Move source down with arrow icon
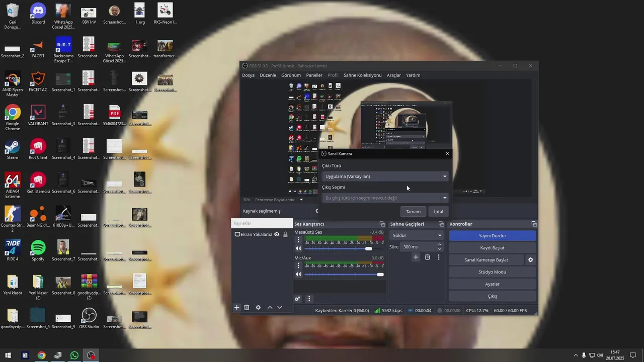 pyautogui.click(x=280, y=307)
